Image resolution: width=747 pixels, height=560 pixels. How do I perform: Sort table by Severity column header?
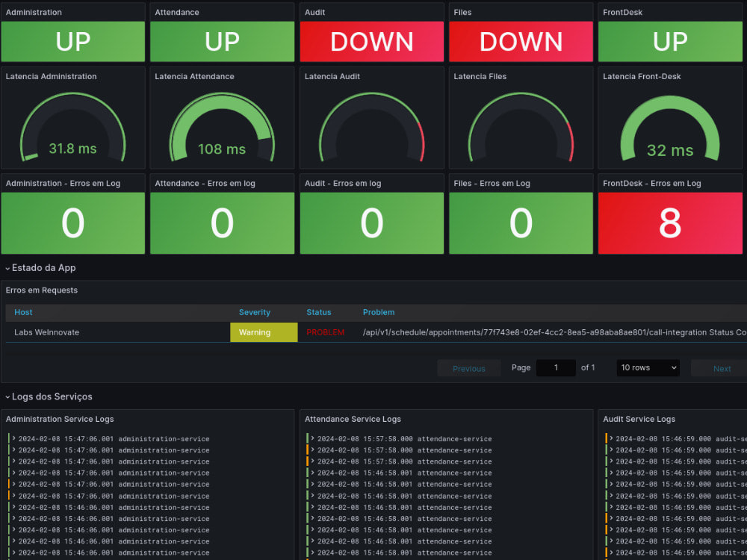point(255,312)
